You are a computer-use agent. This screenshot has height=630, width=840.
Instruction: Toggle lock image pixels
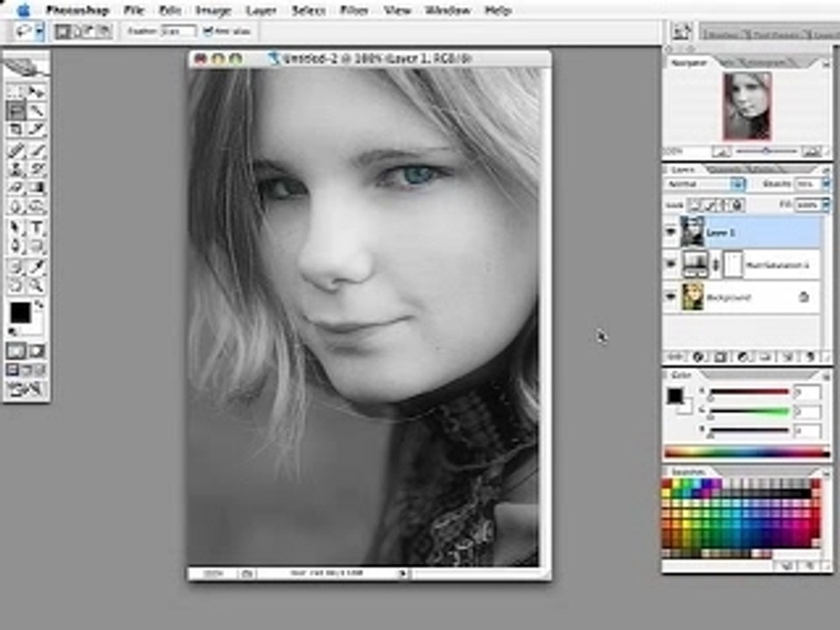(x=710, y=205)
